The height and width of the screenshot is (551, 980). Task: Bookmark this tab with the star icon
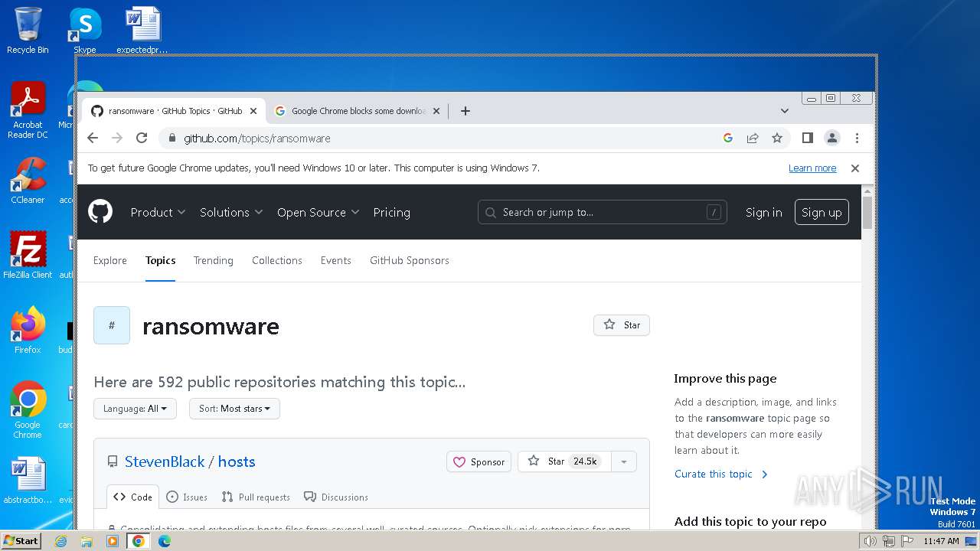777,138
